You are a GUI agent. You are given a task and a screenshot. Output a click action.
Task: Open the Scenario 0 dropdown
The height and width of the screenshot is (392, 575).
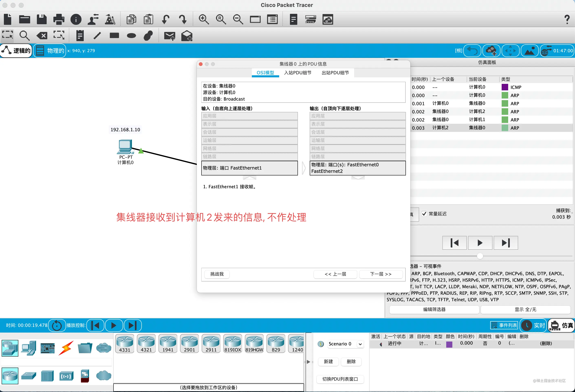coord(346,344)
